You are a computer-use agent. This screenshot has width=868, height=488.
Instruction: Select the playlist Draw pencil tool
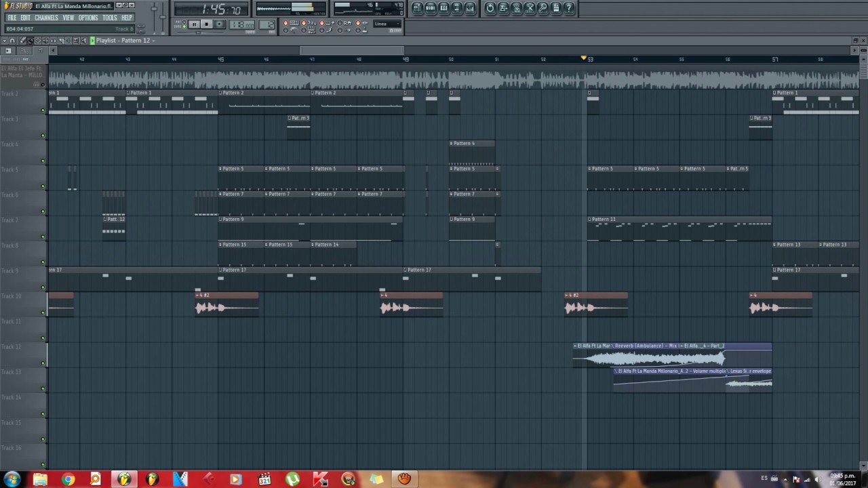(22, 41)
